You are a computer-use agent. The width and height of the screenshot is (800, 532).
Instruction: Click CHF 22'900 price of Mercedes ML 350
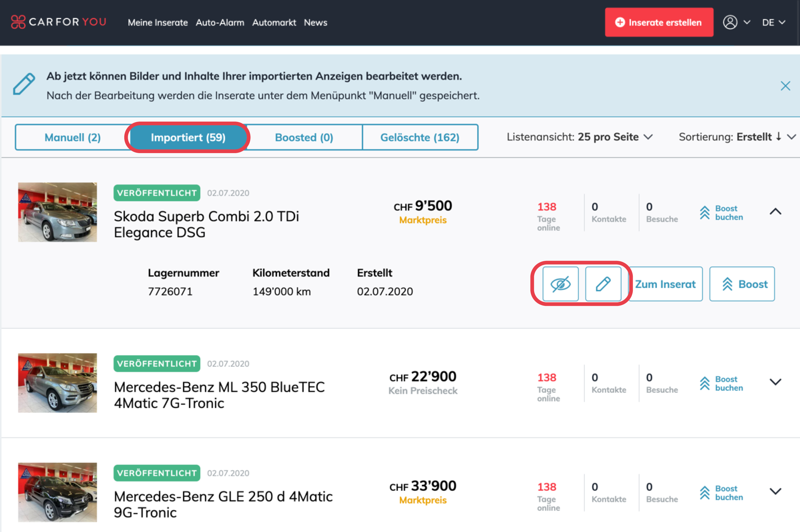(x=423, y=377)
